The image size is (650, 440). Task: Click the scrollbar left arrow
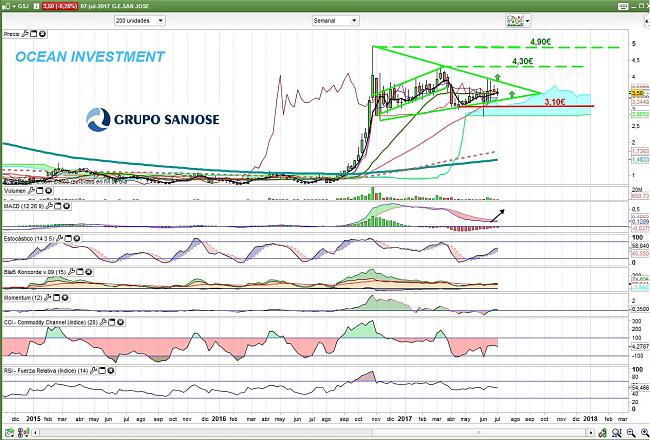[x=36, y=433]
